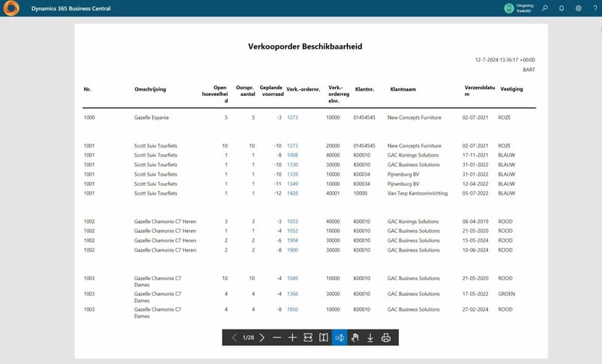Click the Geplande voorraad column header
The image size is (602, 364).
coord(272,91)
